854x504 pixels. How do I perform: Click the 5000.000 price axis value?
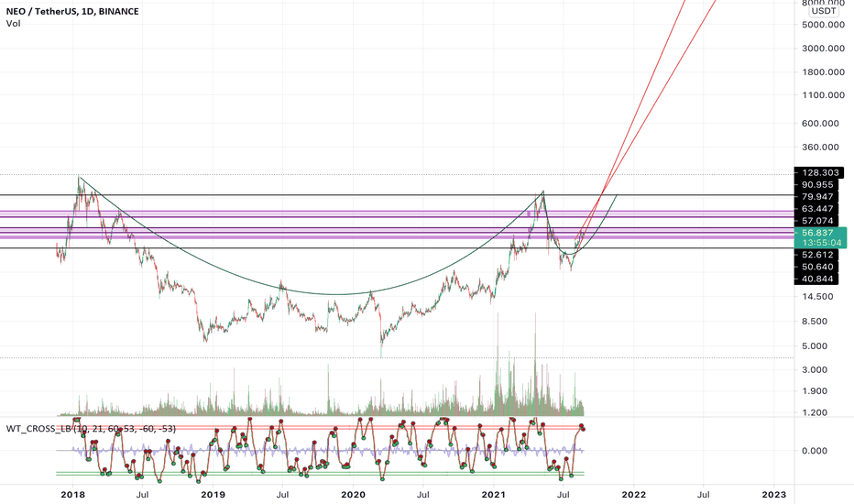pos(823,25)
